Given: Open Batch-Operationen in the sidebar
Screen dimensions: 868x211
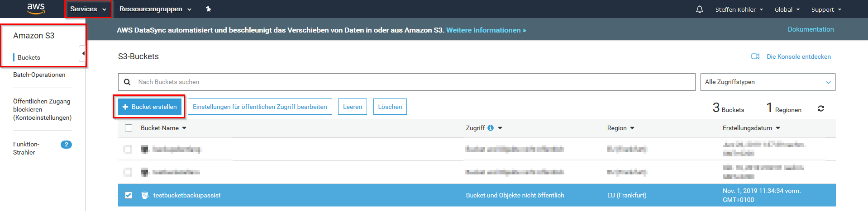Looking at the screenshot, I should [x=39, y=75].
